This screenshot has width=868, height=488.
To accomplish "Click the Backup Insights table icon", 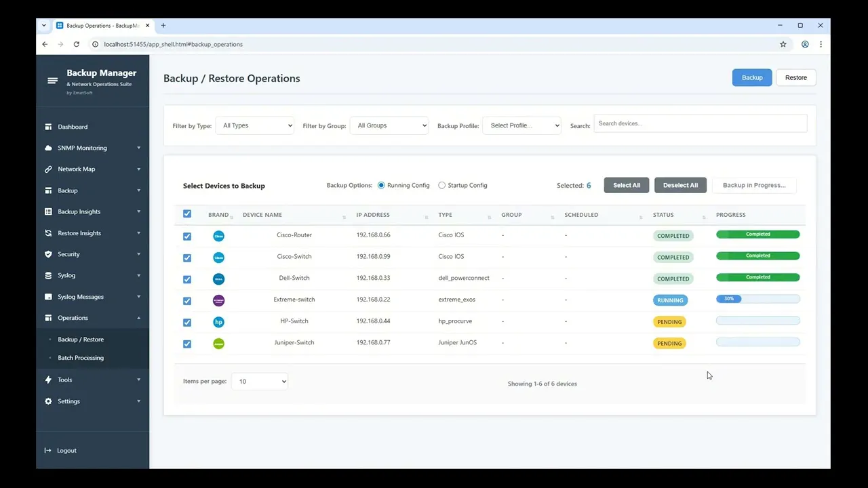I will click(x=48, y=211).
